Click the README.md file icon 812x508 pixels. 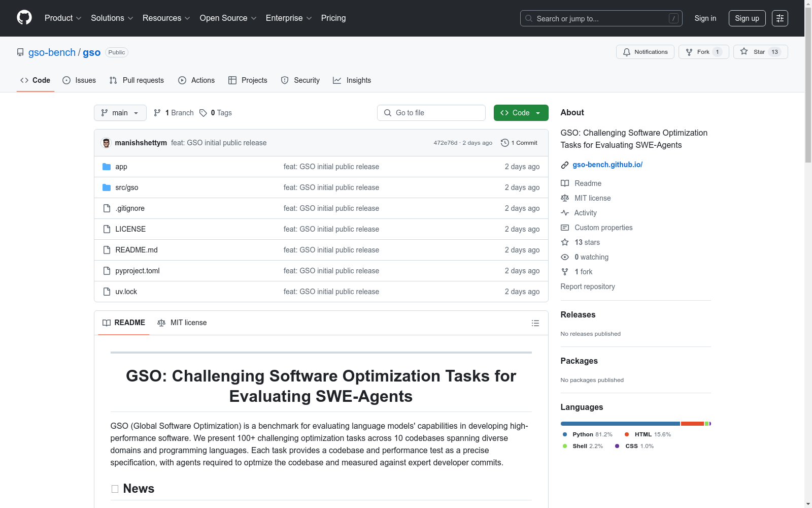107,250
